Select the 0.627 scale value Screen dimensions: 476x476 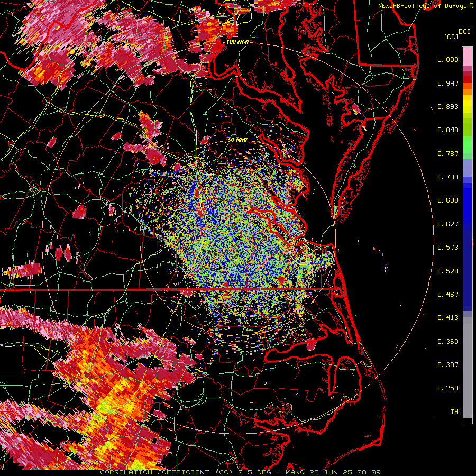448,224
